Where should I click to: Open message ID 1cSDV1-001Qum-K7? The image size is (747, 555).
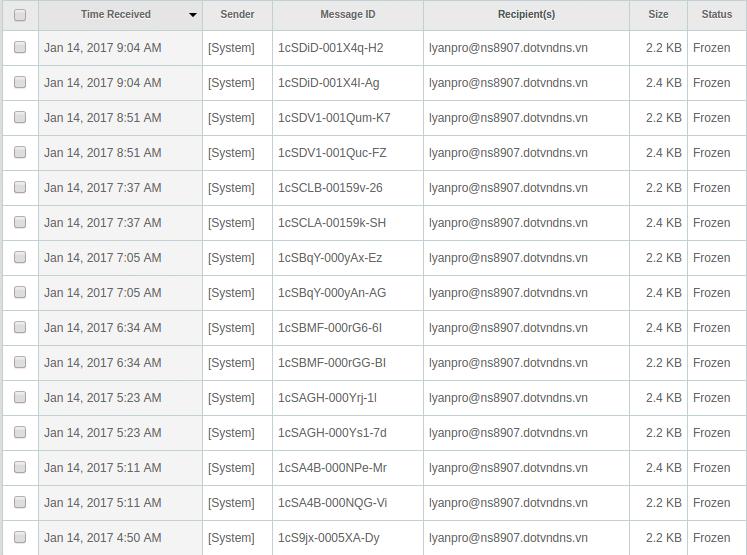[x=334, y=118]
